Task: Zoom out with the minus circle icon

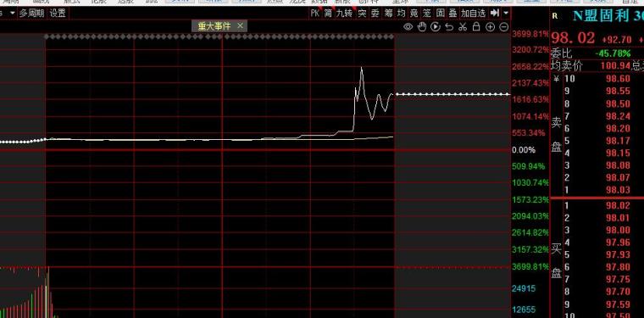Action: coord(503,27)
